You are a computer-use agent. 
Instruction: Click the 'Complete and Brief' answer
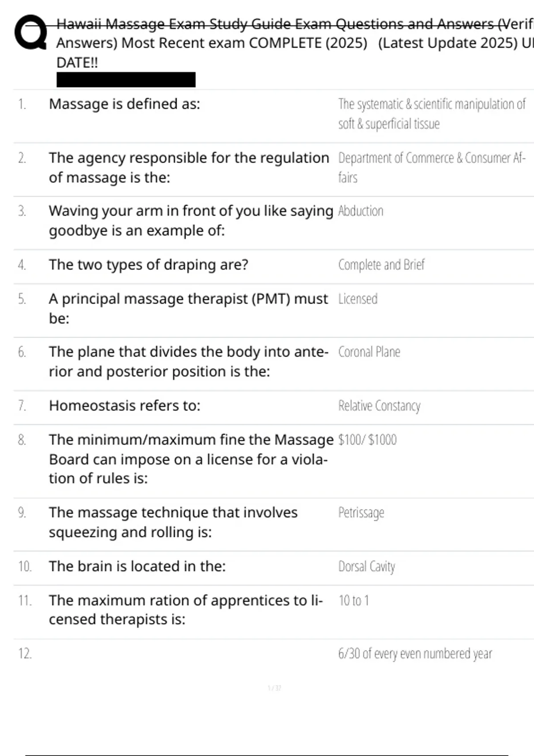coord(381,265)
